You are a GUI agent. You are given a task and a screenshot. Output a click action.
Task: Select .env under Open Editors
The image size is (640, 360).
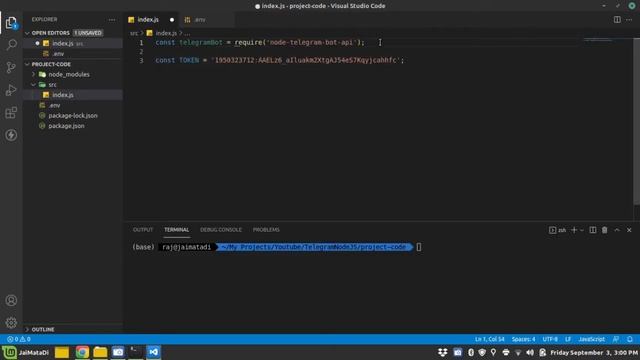pos(58,53)
